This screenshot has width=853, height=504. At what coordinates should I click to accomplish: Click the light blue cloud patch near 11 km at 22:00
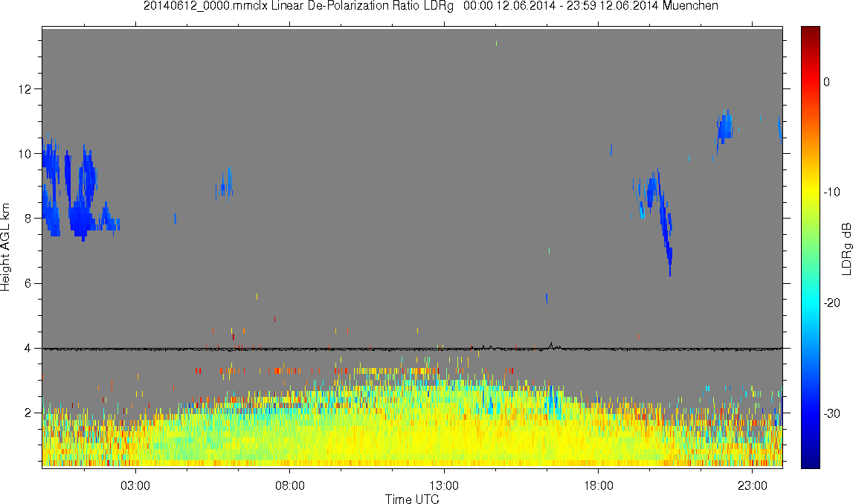coord(724,128)
